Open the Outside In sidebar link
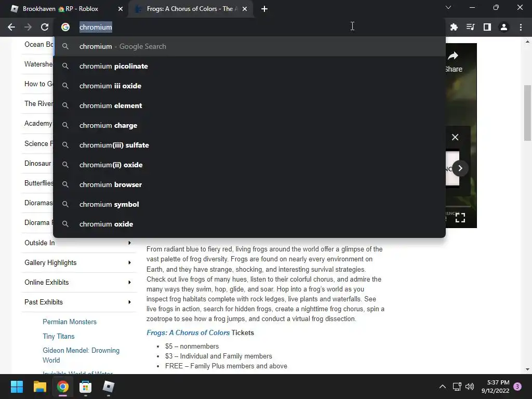Image resolution: width=532 pixels, height=399 pixels. point(39,243)
